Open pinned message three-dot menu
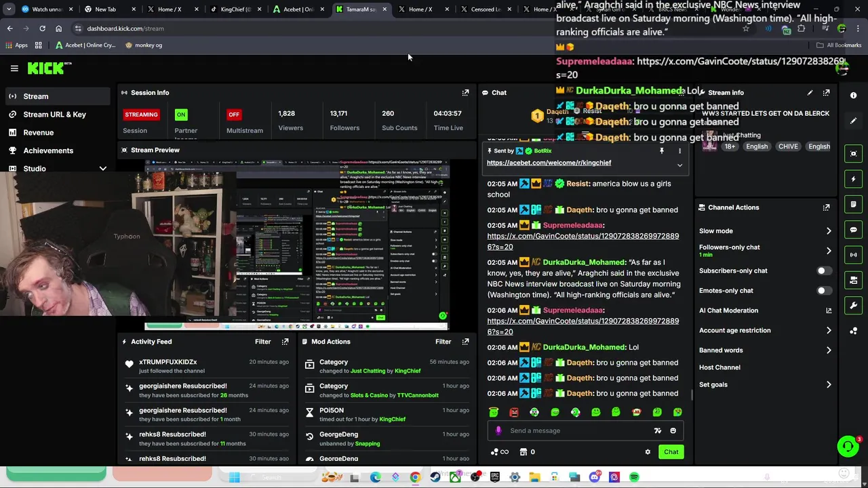The height and width of the screenshot is (488, 868). coord(679,151)
